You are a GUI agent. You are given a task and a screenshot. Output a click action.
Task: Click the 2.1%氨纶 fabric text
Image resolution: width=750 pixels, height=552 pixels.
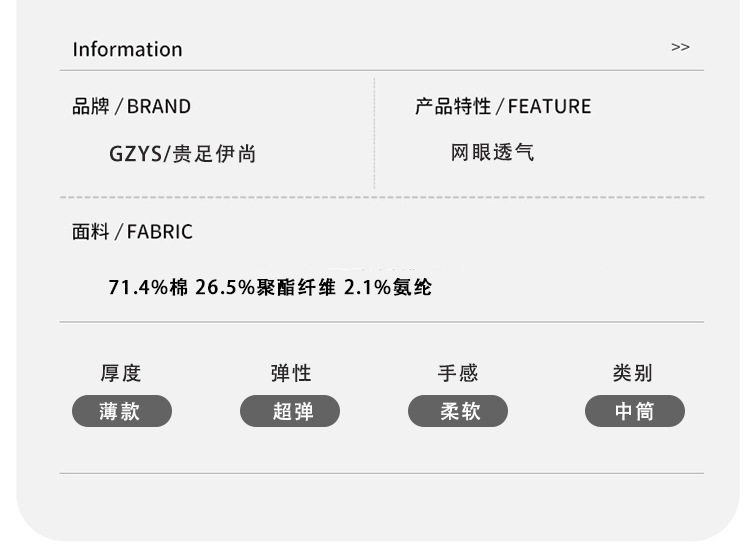pyautogui.click(x=388, y=288)
